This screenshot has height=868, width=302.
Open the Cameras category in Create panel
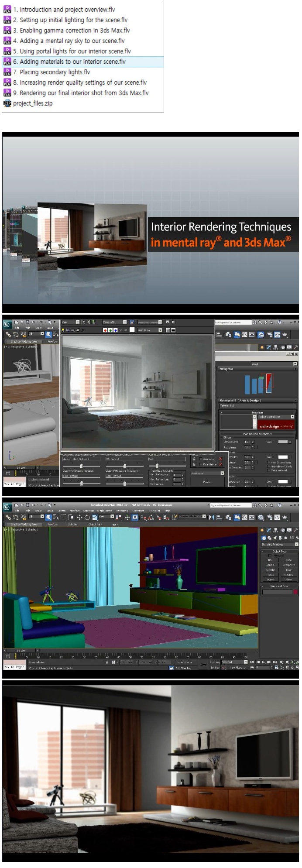(x=281, y=538)
